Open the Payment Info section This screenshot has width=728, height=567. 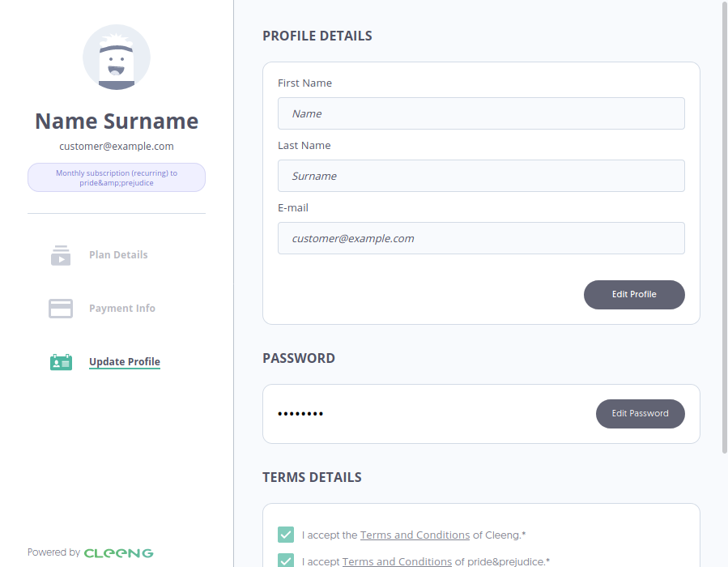tap(122, 309)
